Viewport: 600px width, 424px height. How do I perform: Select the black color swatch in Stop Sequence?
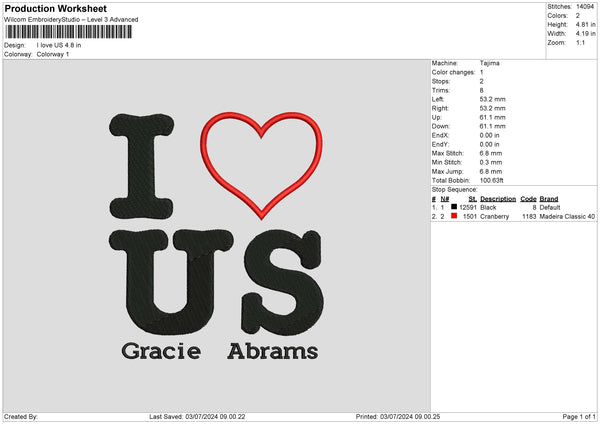coord(454,207)
